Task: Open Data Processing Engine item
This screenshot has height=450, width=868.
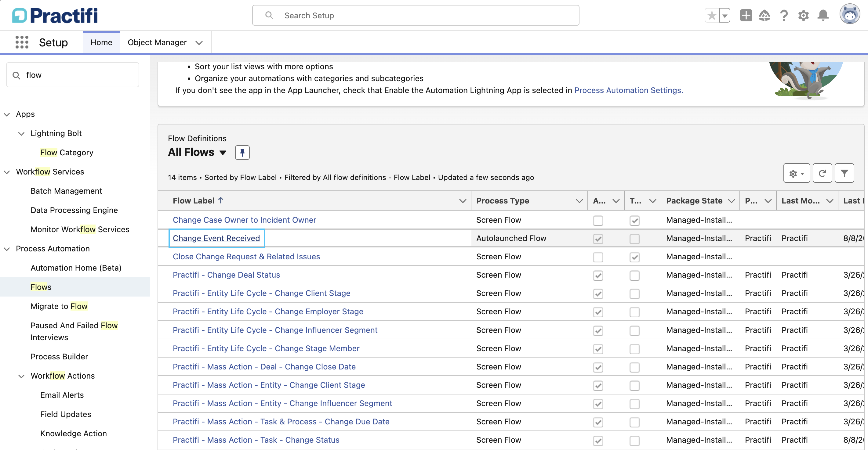Action: pyautogui.click(x=74, y=210)
